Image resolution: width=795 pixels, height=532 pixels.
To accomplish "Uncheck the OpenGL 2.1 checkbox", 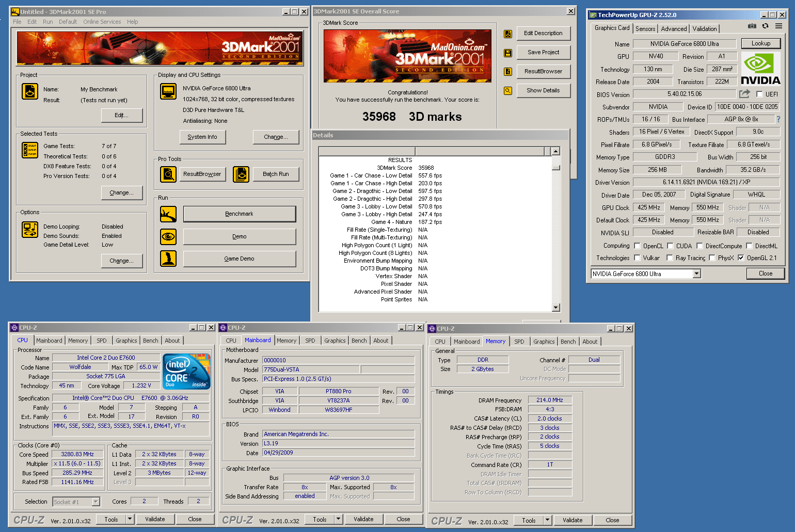I will 741,258.
